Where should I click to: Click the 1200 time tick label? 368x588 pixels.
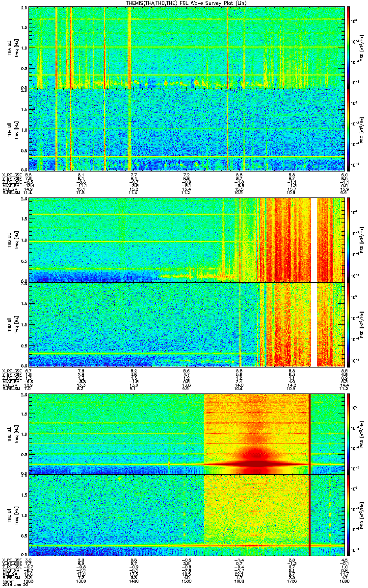pyautogui.click(x=28, y=580)
